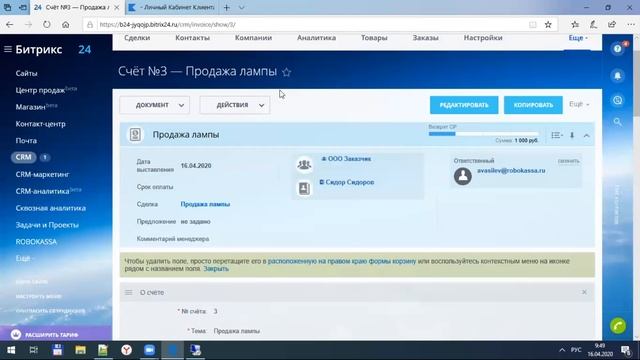640x360 pixels.
Task: Reload the page with refresh icon
Action: (47, 24)
